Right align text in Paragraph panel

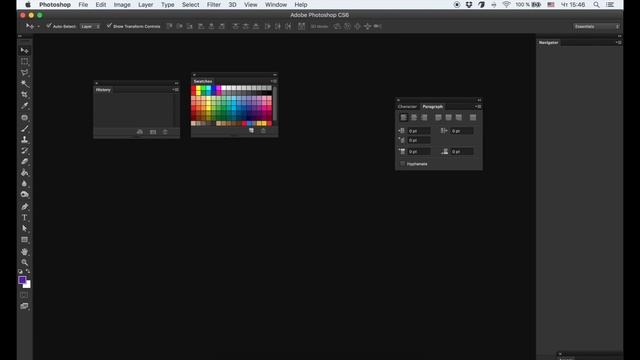pyautogui.click(x=424, y=118)
